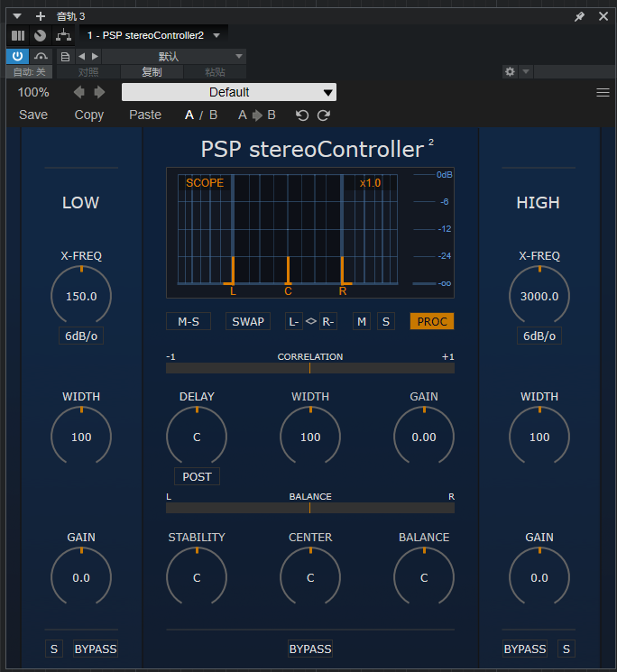Screen dimensions: 617x672
Task: Click Save in plugin toolbar
Action: click(33, 115)
